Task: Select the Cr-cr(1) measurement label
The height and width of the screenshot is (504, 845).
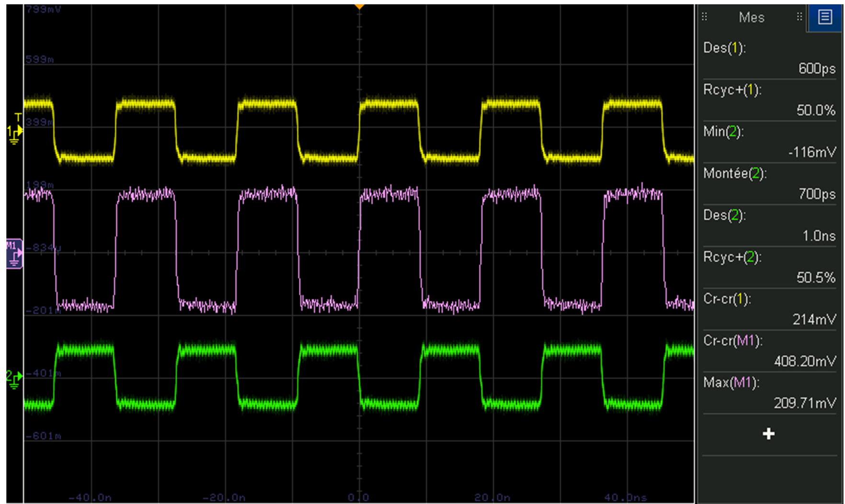Action: [x=727, y=299]
